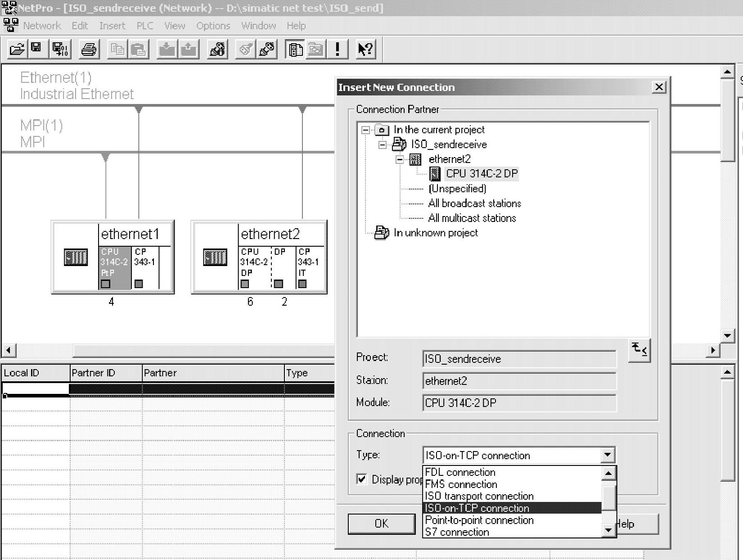Click the NetPro application icon in title bar
This screenshot has width=743, height=560.
pos(9,8)
